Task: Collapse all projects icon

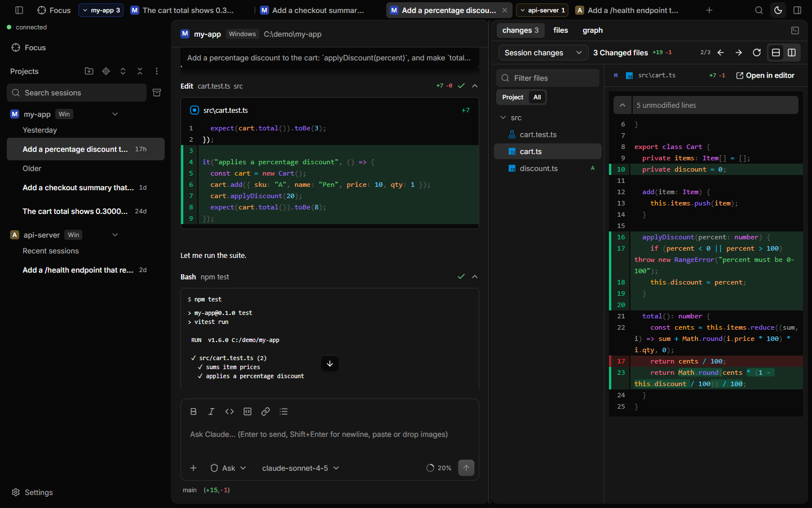Action: (x=140, y=71)
